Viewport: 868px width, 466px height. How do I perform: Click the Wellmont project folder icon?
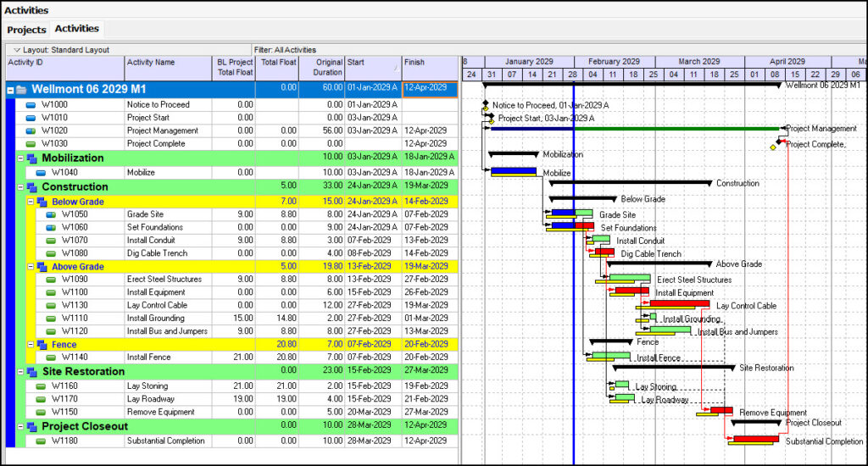[x=21, y=90]
